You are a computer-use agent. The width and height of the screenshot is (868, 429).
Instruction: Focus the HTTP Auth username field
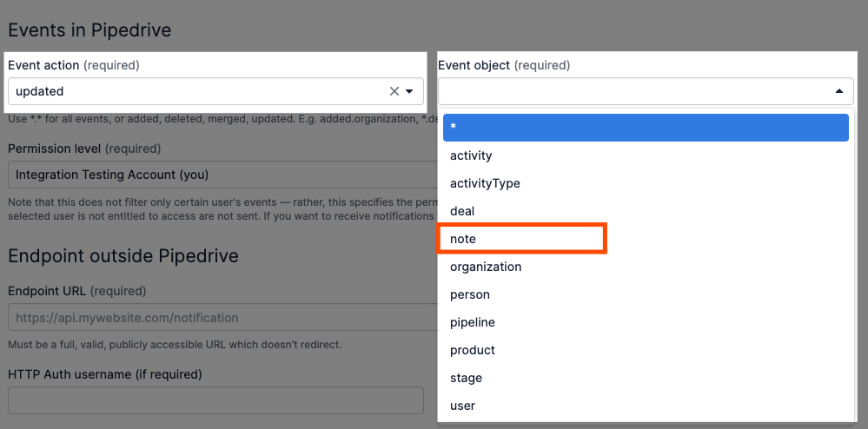(215, 400)
